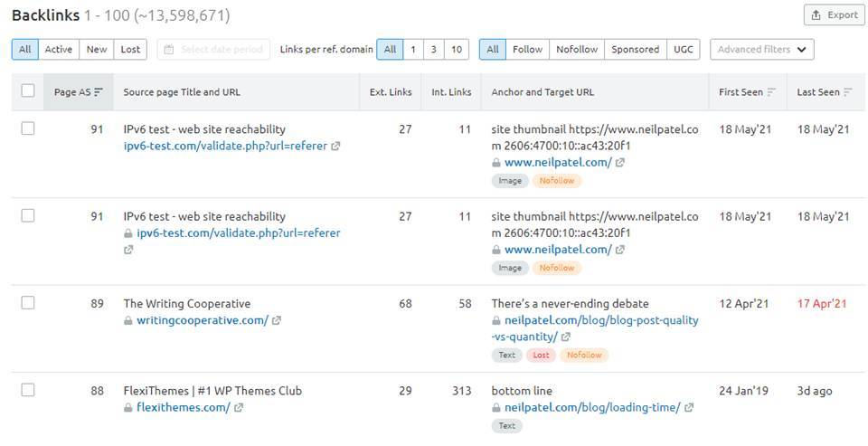Click the 12 Apr'21 first seen date
The image size is (868, 446).
coord(743,304)
